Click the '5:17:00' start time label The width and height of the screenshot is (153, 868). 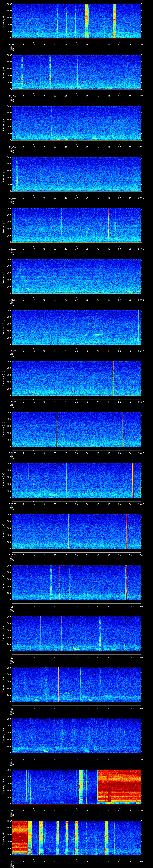(x=12, y=96)
